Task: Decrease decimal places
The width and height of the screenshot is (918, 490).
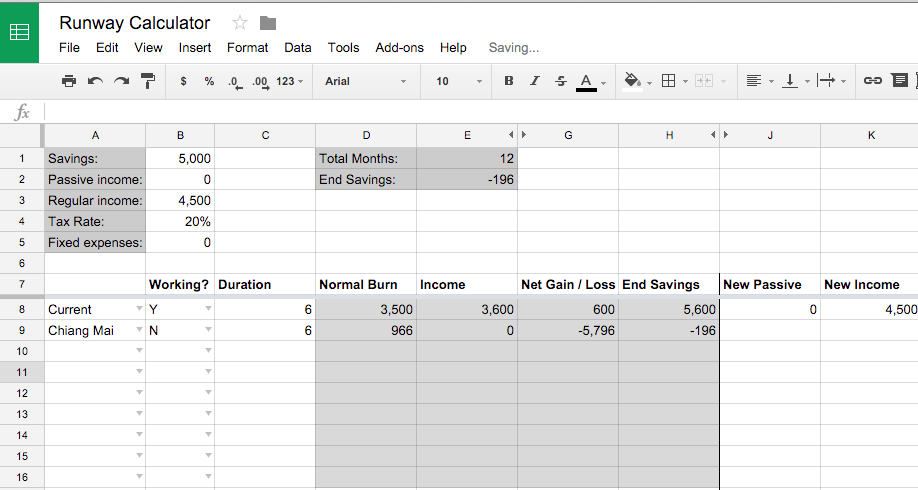Action: [235, 82]
